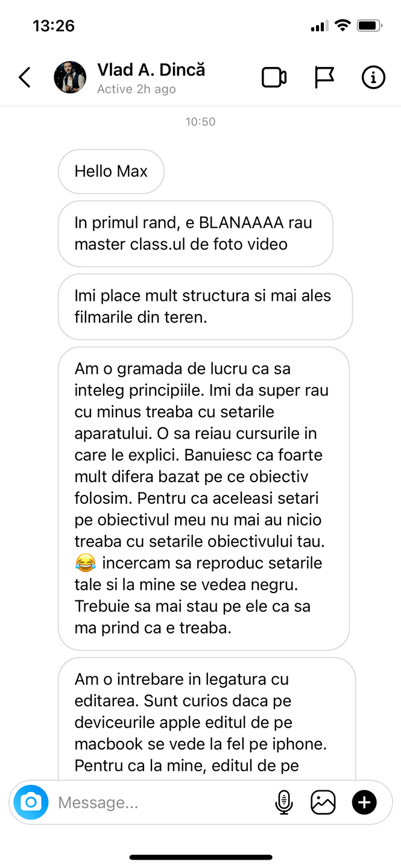
Task: Tap the plus button for more options
Action: pos(364,802)
